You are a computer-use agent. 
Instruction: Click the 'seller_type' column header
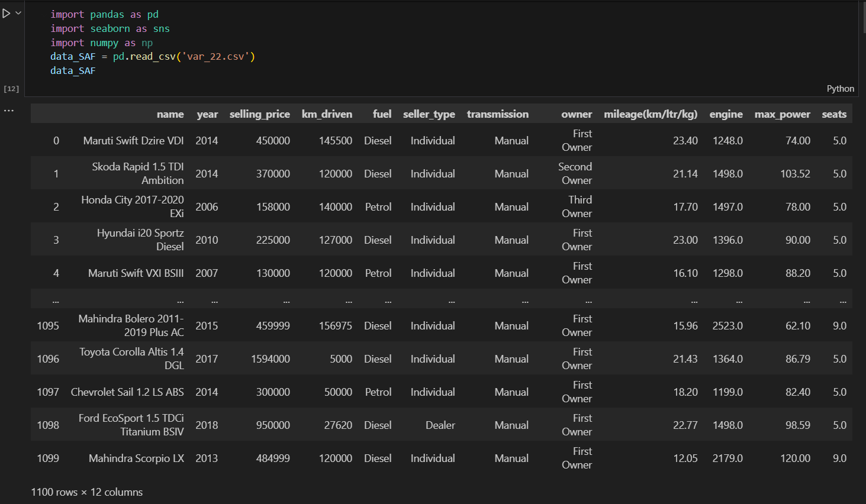click(429, 114)
